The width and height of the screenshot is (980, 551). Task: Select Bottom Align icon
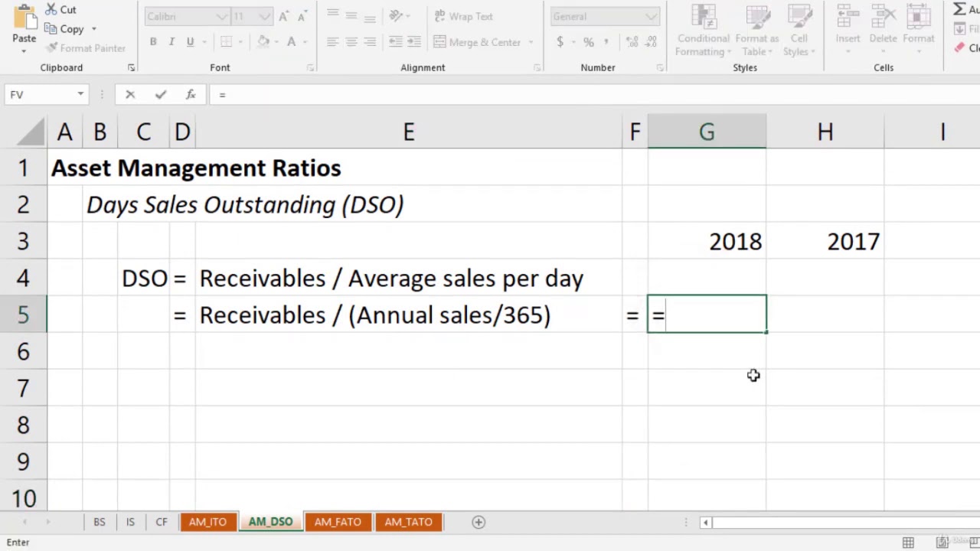pos(370,15)
